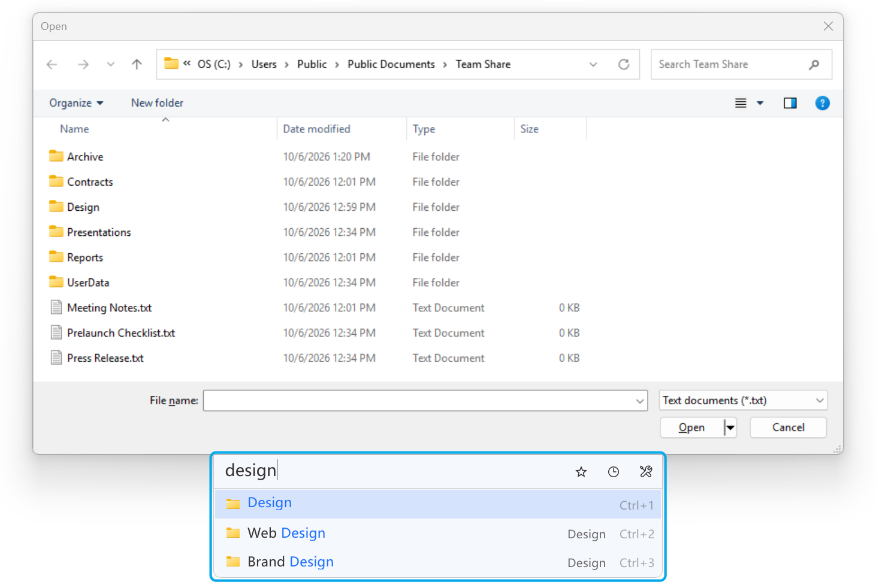The height and width of the screenshot is (588, 876).
Task: Click the Cancel button
Action: (x=789, y=428)
